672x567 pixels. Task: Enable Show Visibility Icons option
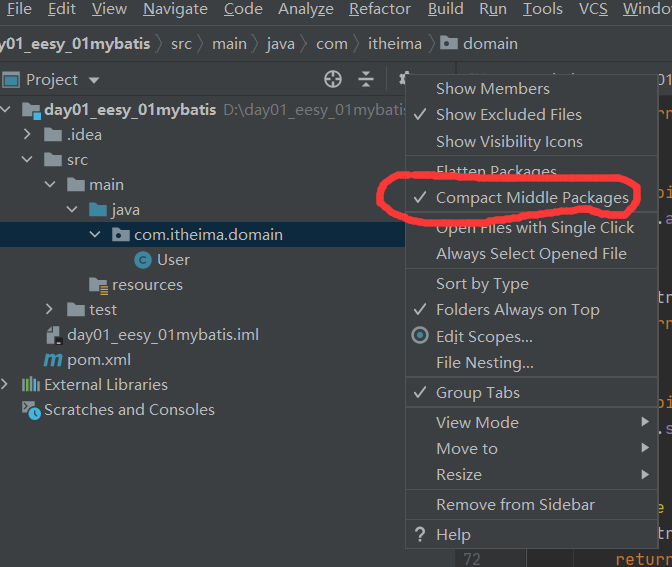[531, 141]
